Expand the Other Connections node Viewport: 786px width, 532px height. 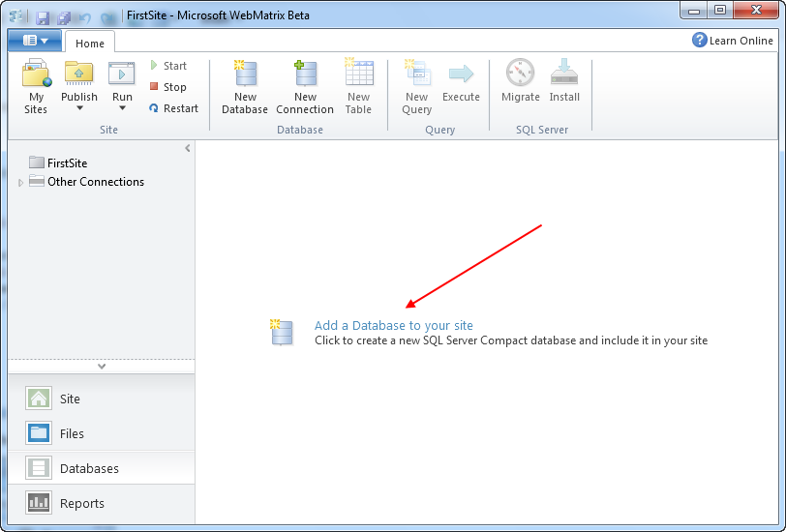[20, 183]
